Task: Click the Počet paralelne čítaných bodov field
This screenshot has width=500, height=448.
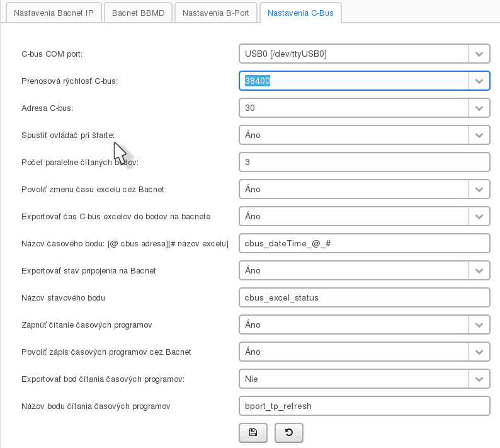Action: click(364, 162)
